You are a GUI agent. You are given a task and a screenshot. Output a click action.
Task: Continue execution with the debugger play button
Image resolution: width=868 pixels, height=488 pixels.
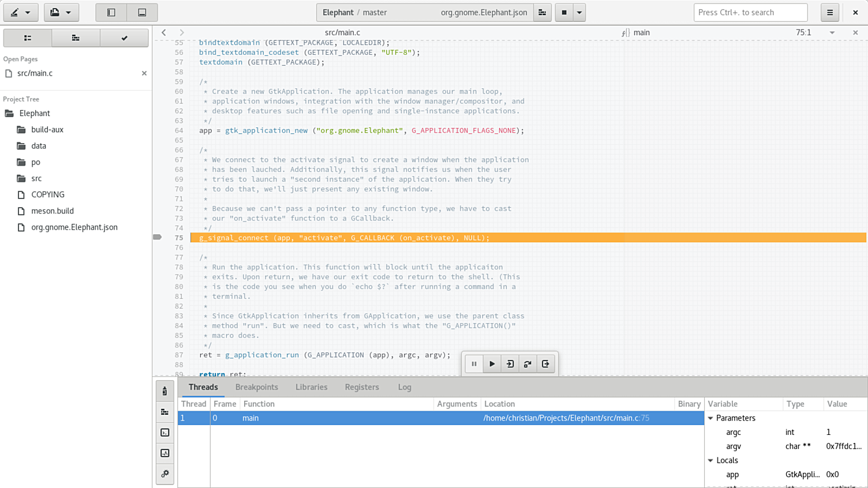pyautogui.click(x=492, y=364)
